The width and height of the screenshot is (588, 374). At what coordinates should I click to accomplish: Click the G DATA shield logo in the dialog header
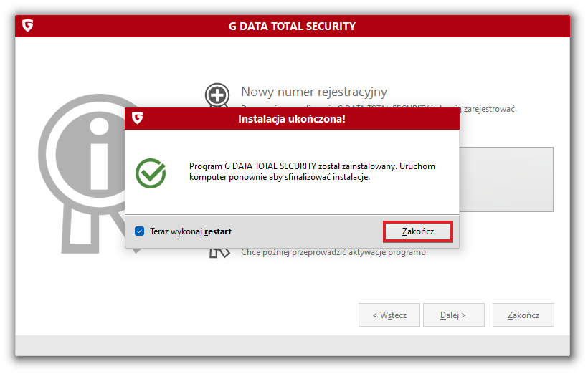137,118
